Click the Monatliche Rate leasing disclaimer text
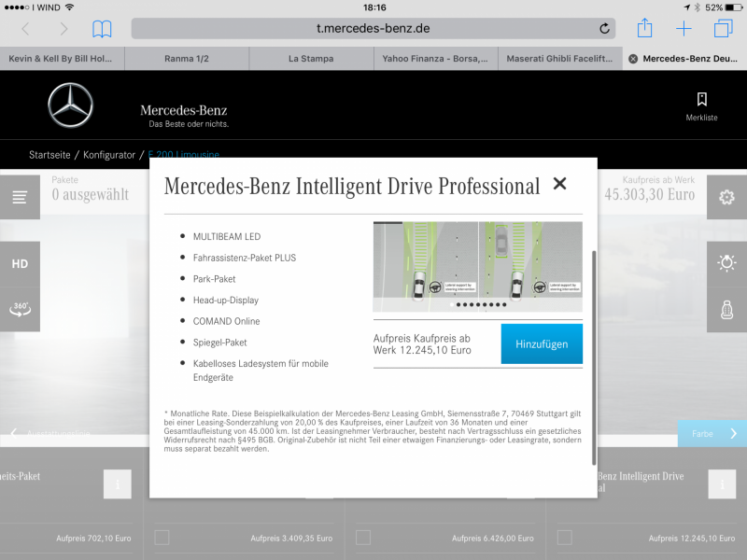Image resolution: width=747 pixels, height=560 pixels. 373,431
